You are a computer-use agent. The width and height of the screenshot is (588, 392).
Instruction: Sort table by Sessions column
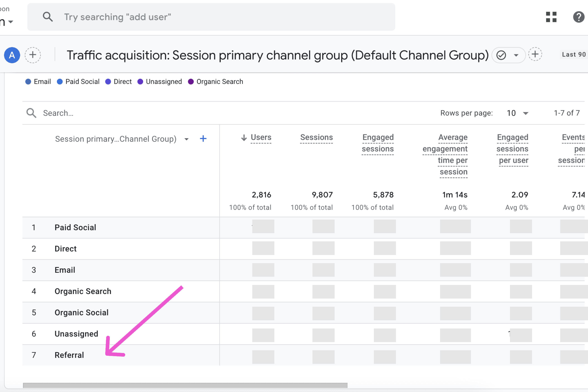click(x=316, y=137)
